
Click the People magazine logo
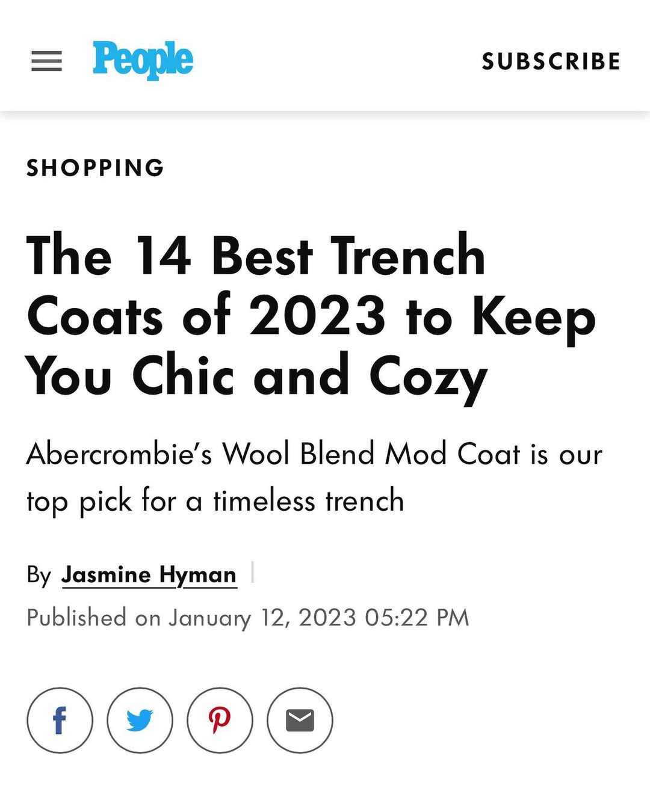[143, 60]
